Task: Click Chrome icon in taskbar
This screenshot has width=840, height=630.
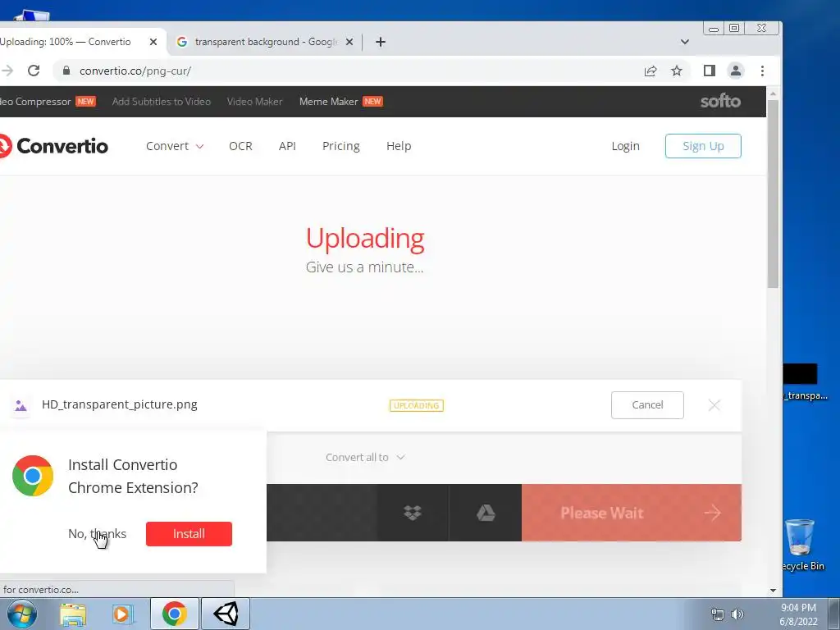Action: [x=174, y=614]
